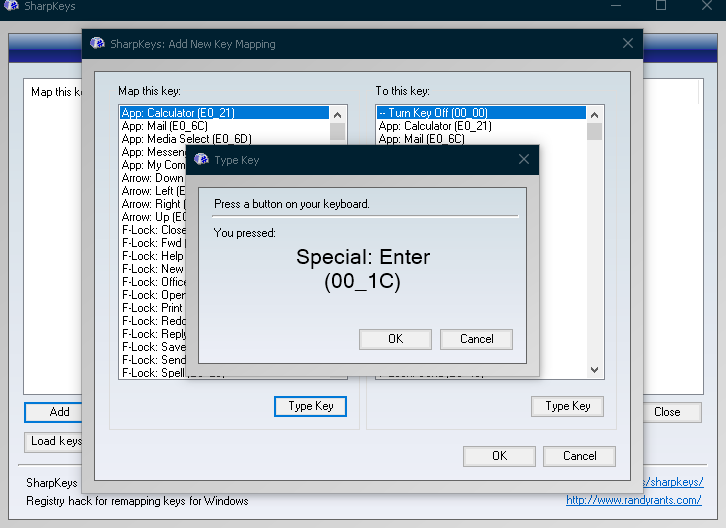The height and width of the screenshot is (528, 726).
Task: Select F-Lock: Spell in left list
Action: click(153, 372)
